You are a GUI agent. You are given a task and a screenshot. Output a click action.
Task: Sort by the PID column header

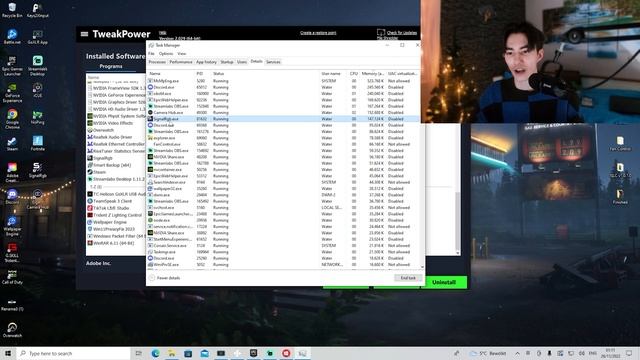203,73
